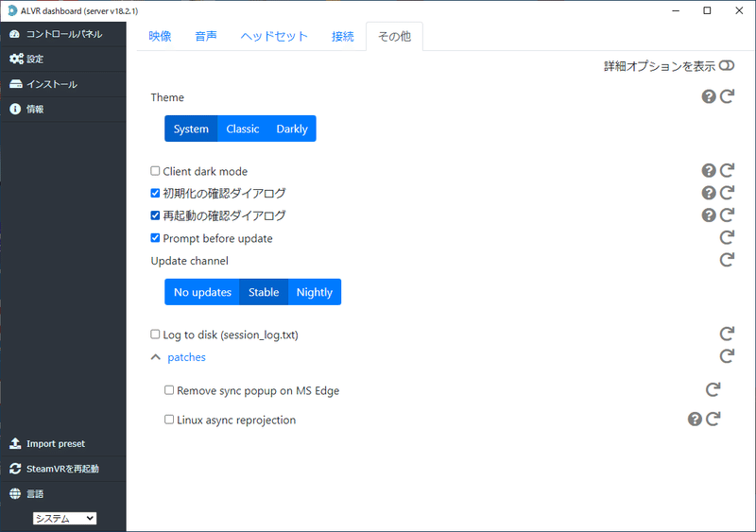Switch to the 接続 tab
Image resolution: width=756 pixels, height=532 pixels.
pos(343,36)
